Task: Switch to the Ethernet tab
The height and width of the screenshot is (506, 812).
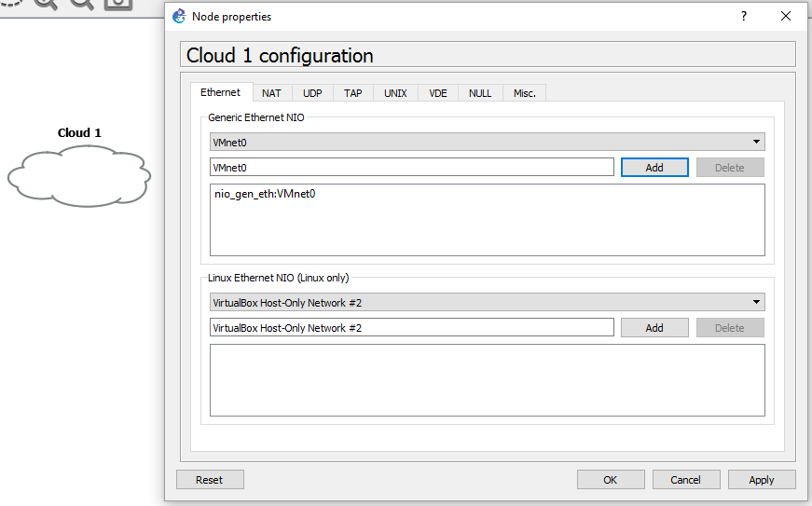Action: [x=221, y=92]
